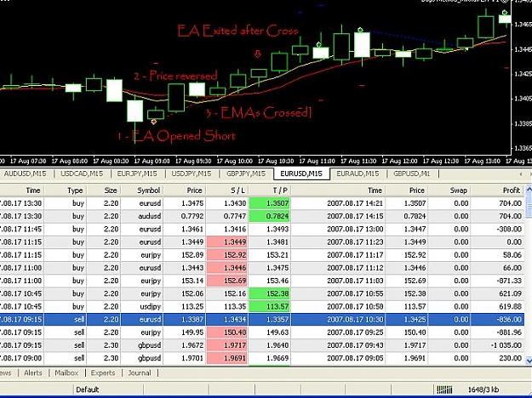Click the Price header next to Symbol
The width and height of the screenshot is (532, 398).
point(185,190)
